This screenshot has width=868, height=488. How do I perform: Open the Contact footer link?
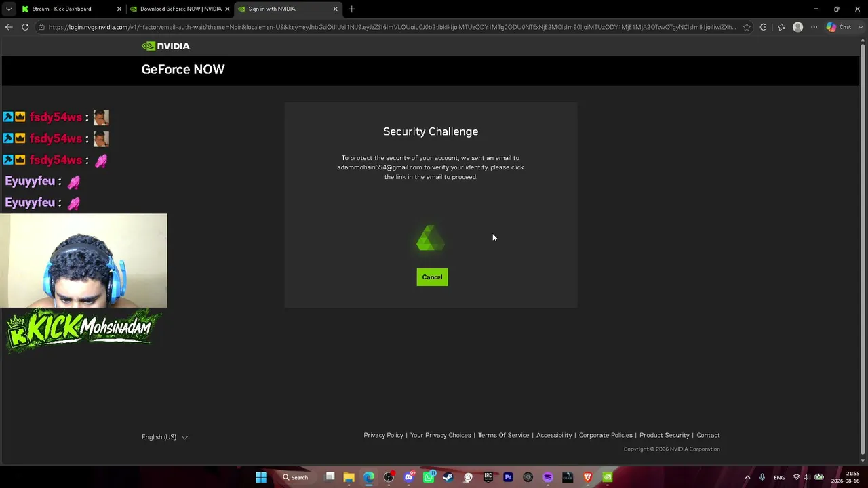(x=708, y=435)
